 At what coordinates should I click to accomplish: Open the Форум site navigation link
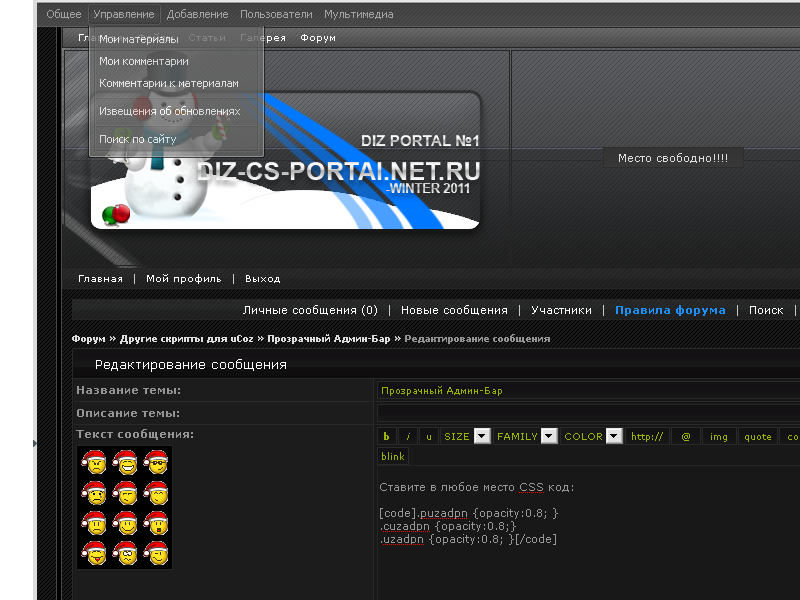[x=318, y=38]
